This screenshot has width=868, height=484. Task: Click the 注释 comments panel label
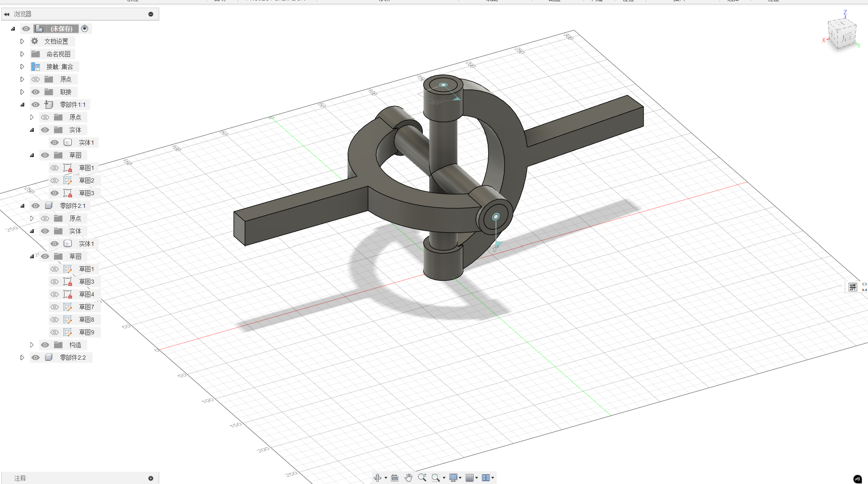pyautogui.click(x=20, y=478)
